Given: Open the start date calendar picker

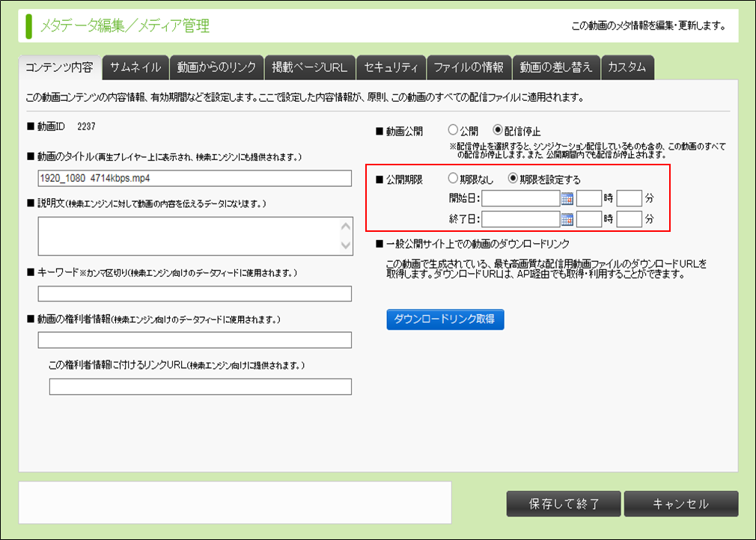Looking at the screenshot, I should pos(567,198).
